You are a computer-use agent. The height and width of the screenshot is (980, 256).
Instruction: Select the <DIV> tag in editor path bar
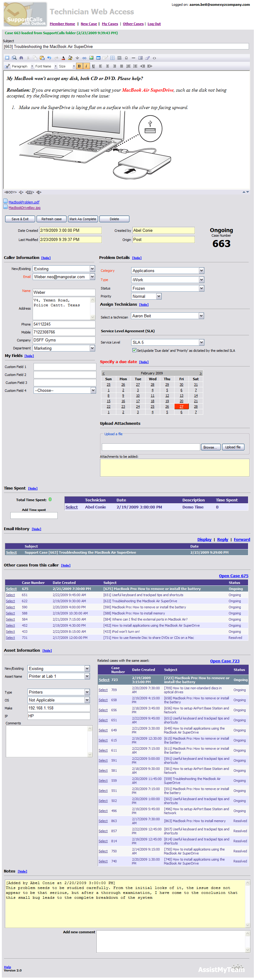pos(30,192)
